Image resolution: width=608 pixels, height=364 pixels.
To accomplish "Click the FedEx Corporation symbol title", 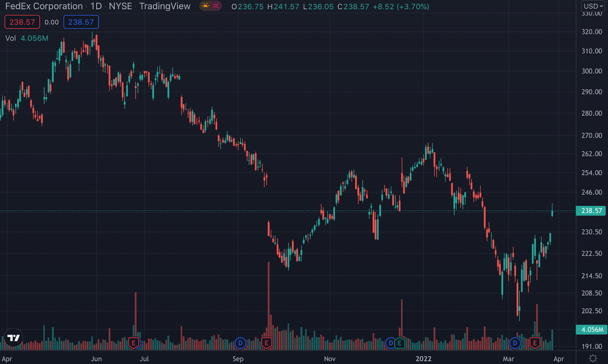I will tap(44, 6).
